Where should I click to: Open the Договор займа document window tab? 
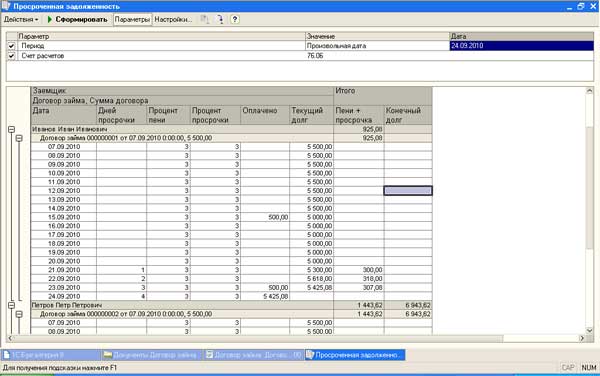tap(253, 355)
